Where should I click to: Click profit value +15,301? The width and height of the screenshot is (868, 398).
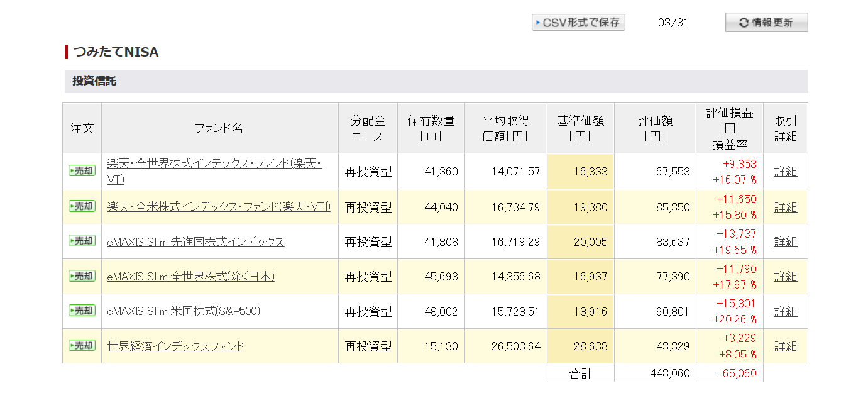pyautogui.click(x=737, y=304)
